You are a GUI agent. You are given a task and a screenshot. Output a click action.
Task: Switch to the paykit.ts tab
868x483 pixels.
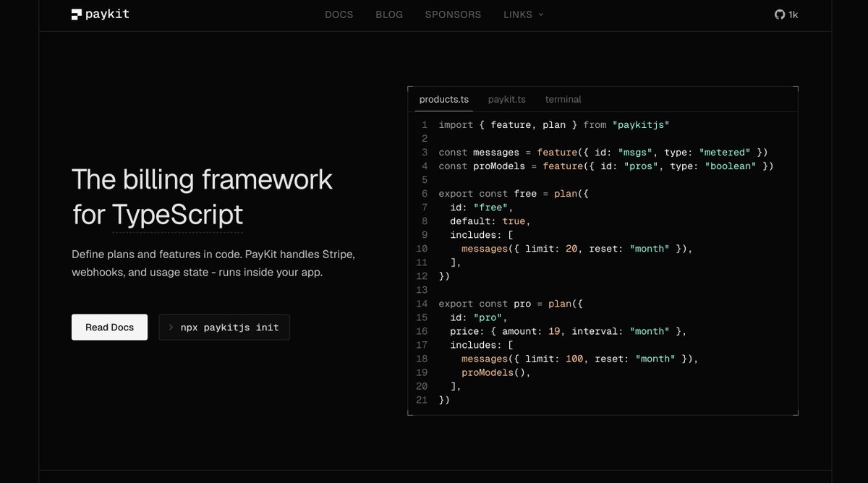(506, 99)
